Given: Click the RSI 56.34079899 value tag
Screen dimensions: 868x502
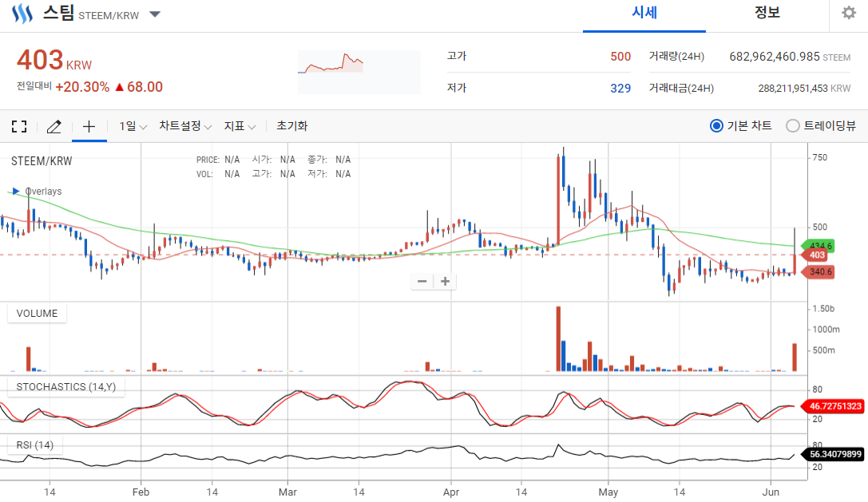Looking at the screenshot, I should [x=833, y=454].
